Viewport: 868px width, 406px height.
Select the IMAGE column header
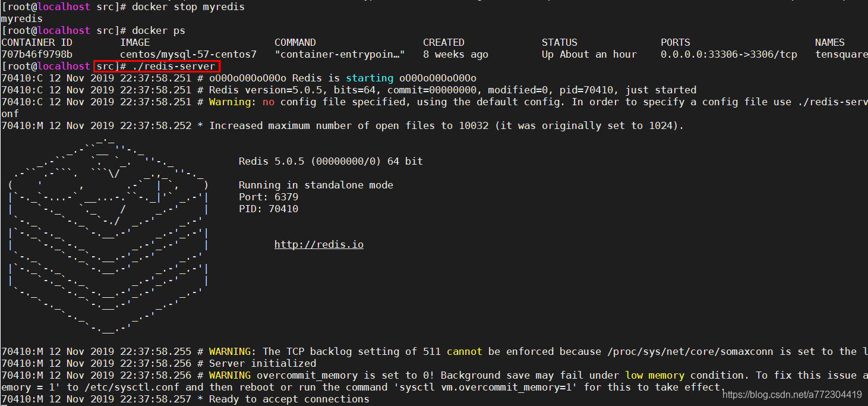pos(135,42)
